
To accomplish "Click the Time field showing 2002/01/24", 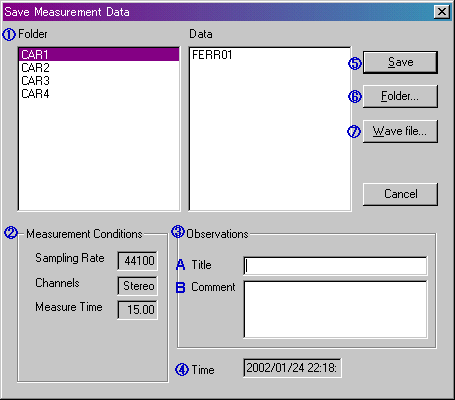I will coord(292,368).
